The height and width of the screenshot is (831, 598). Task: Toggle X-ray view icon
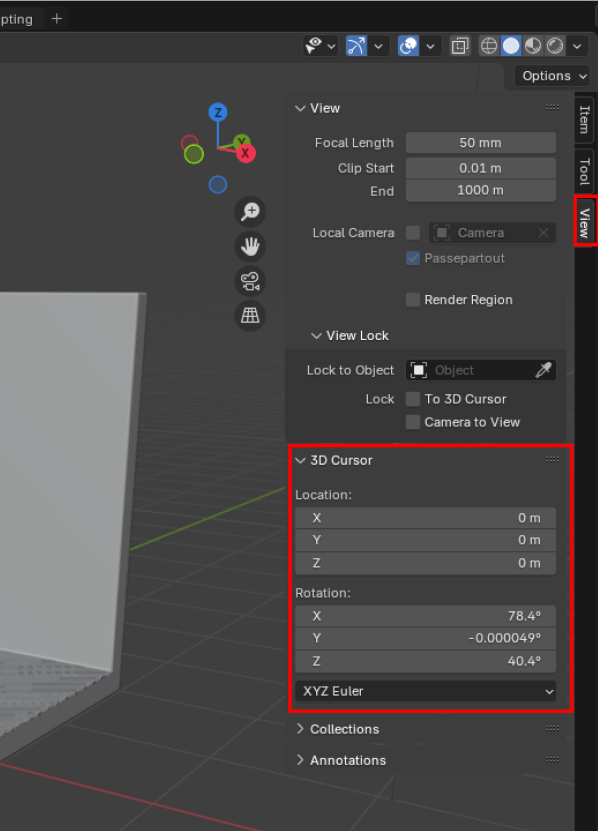coord(460,46)
